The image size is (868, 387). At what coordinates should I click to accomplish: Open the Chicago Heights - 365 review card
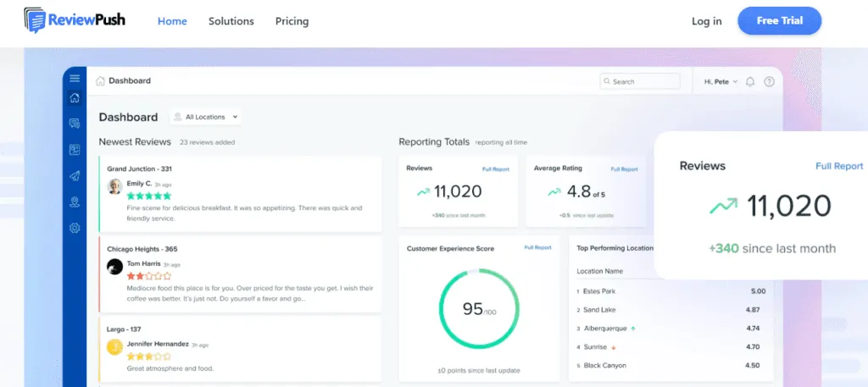pyautogui.click(x=240, y=274)
